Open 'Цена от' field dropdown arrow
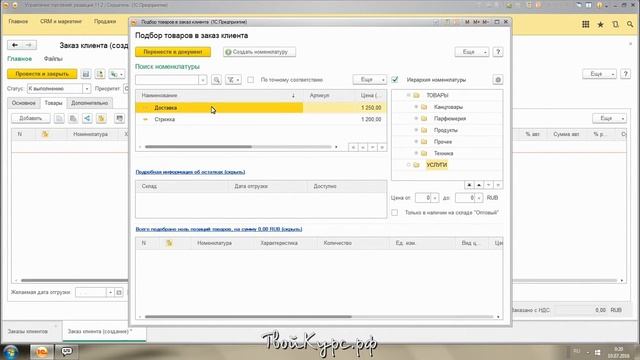This screenshot has width=640, height=360. tap(435, 198)
